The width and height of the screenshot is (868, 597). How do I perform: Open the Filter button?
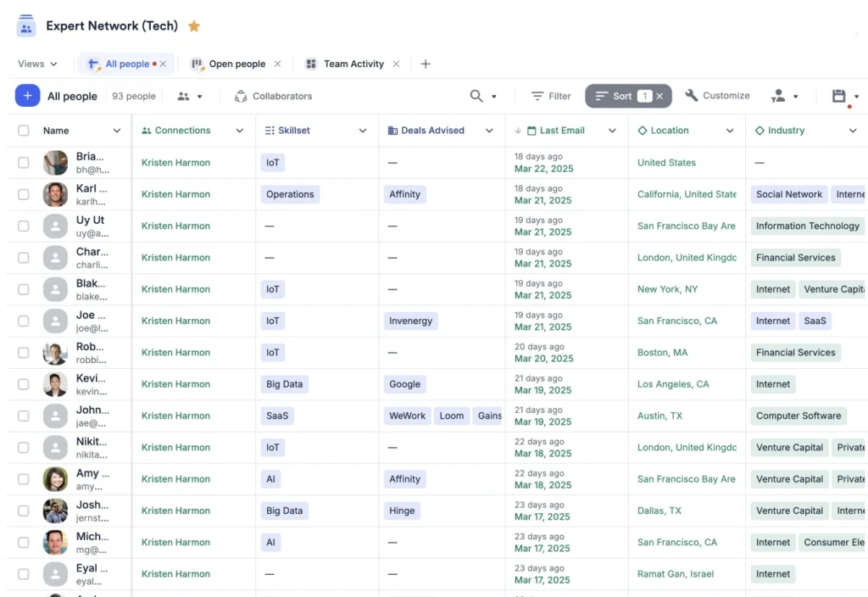coord(551,96)
